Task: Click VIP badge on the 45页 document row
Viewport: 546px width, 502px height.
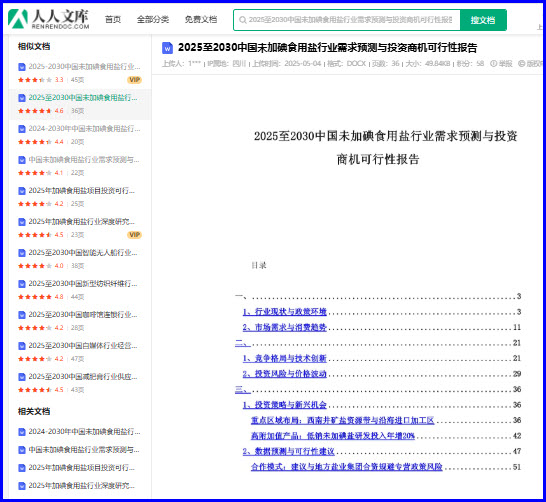Action: click(134, 80)
